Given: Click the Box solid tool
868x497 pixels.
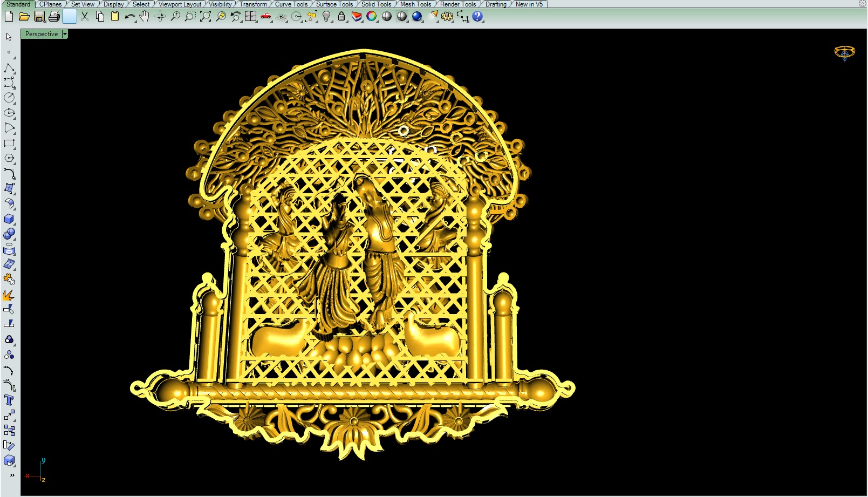Looking at the screenshot, I should 9,219.
